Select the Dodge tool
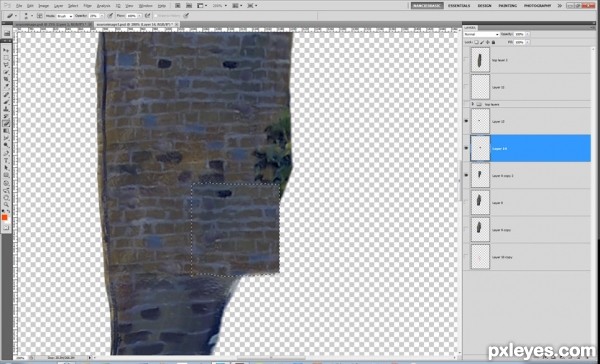The height and width of the screenshot is (364, 600). click(x=6, y=146)
